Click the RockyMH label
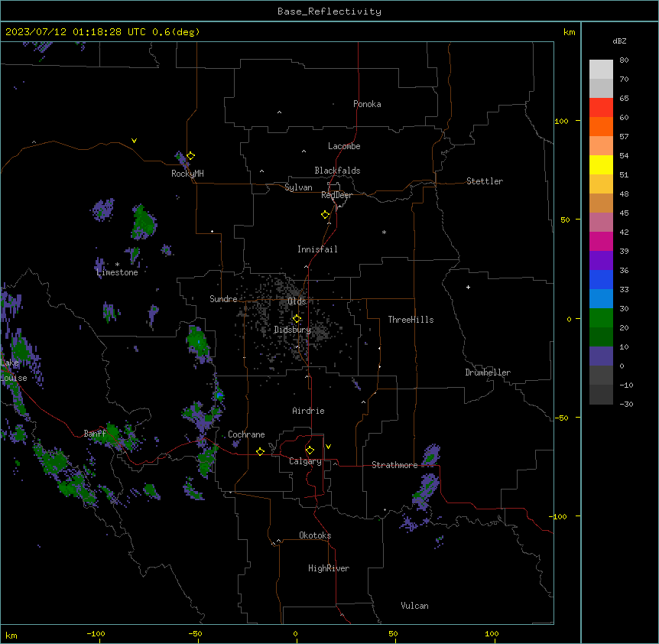 pyautogui.click(x=187, y=174)
